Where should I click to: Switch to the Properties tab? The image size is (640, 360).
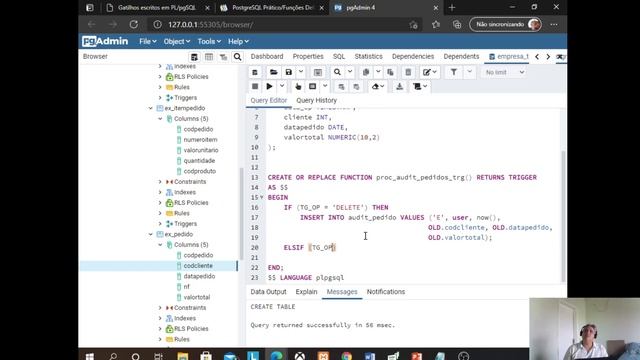point(308,57)
